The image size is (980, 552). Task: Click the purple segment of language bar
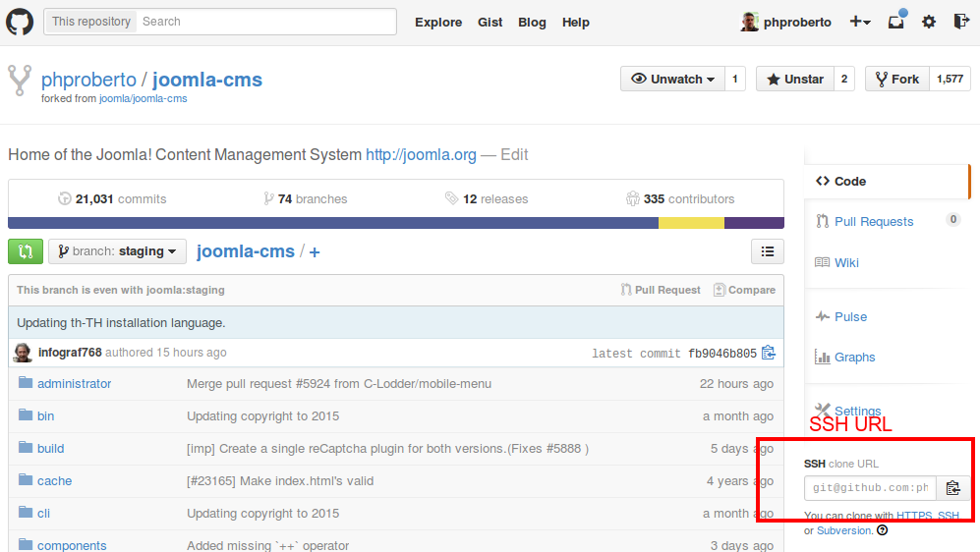click(x=754, y=223)
